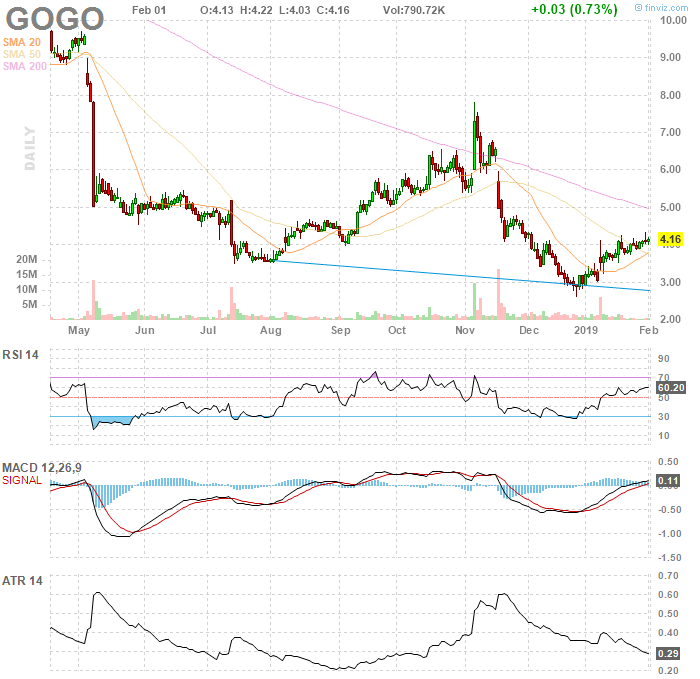Click the Aug marker on time axis

[x=270, y=329]
